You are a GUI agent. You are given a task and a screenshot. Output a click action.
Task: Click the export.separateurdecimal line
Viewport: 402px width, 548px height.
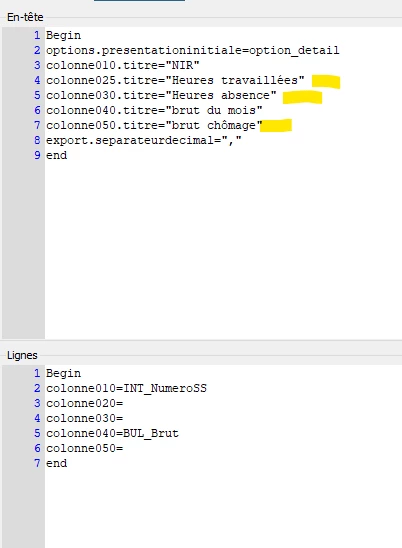click(x=144, y=140)
